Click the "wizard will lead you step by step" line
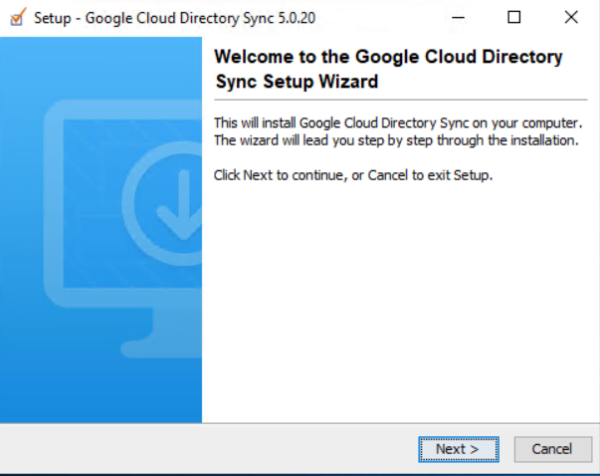The height and width of the screenshot is (476, 600). pyautogui.click(x=396, y=140)
